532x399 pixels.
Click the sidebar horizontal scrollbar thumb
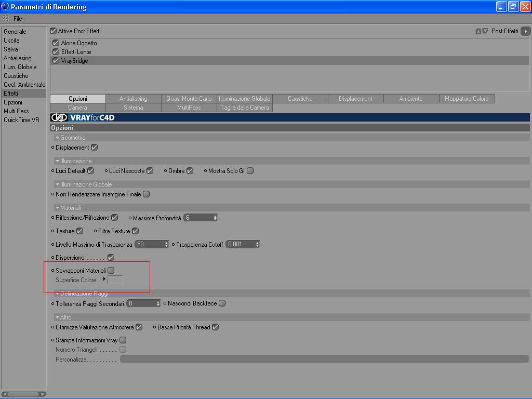(x=23, y=394)
